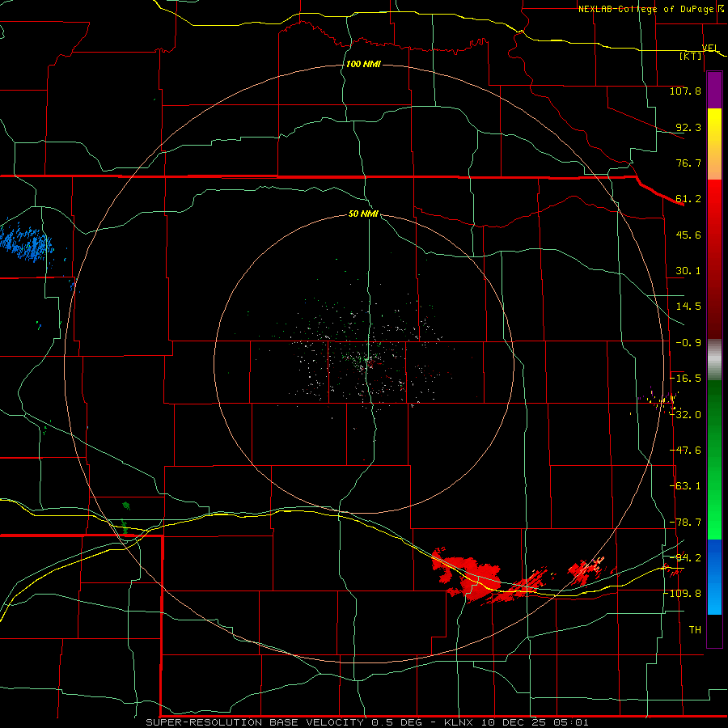The image size is (728, 728).
Task: Click the -47.6 legend value
Action: tap(686, 451)
